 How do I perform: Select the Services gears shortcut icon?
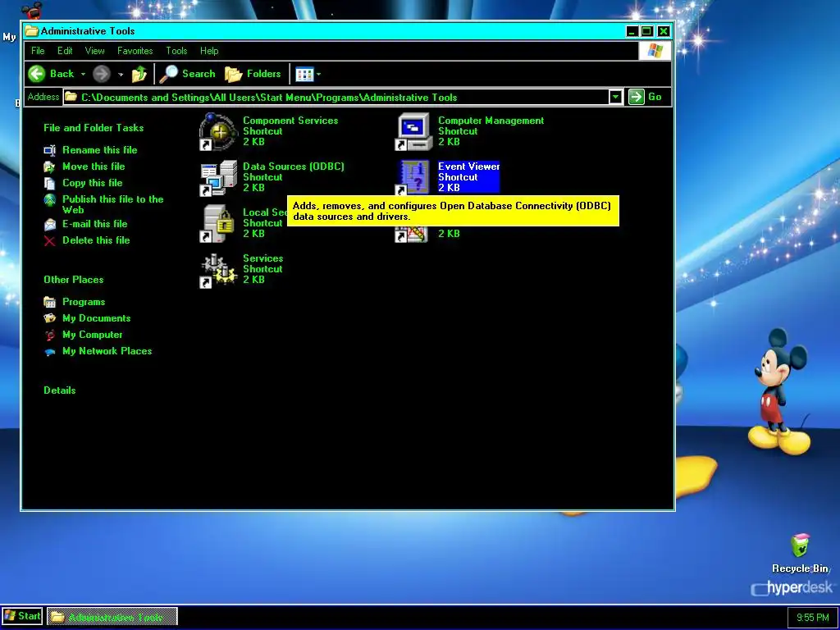tap(217, 270)
